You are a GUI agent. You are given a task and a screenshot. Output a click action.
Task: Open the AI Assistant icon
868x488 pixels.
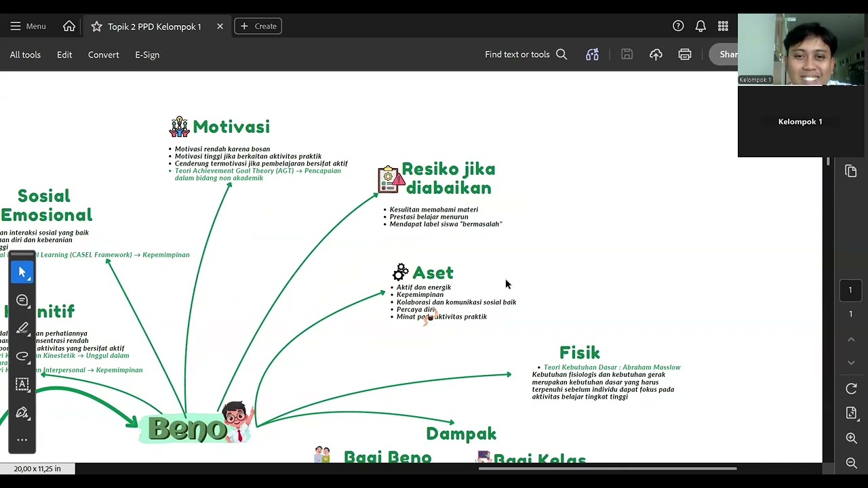592,54
